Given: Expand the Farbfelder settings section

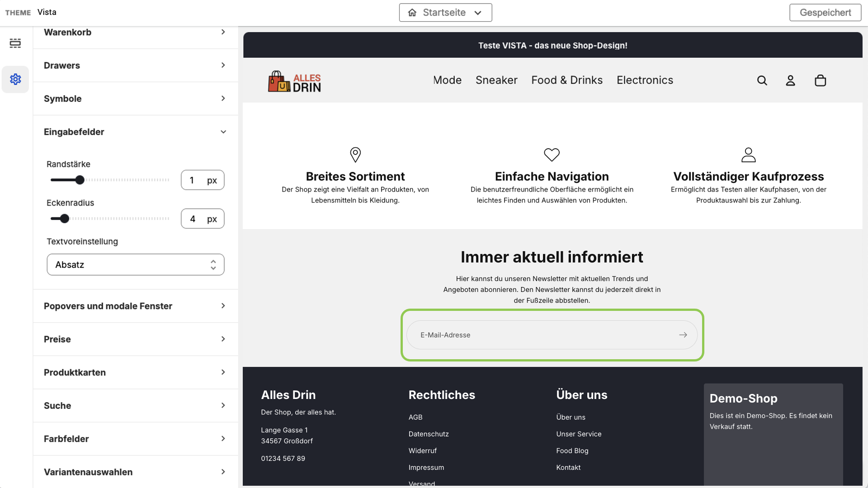Looking at the screenshot, I should 135,439.
